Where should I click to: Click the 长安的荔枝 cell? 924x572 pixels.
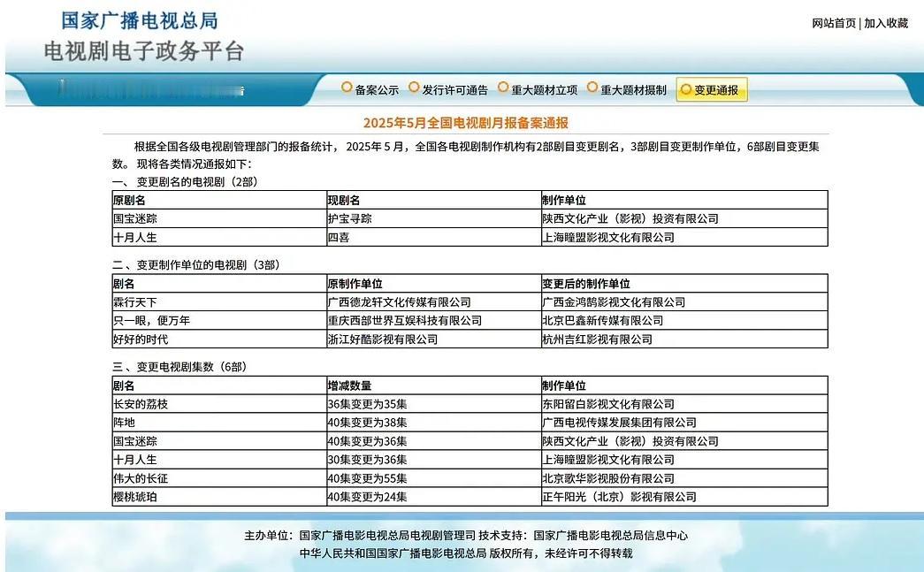219,404
